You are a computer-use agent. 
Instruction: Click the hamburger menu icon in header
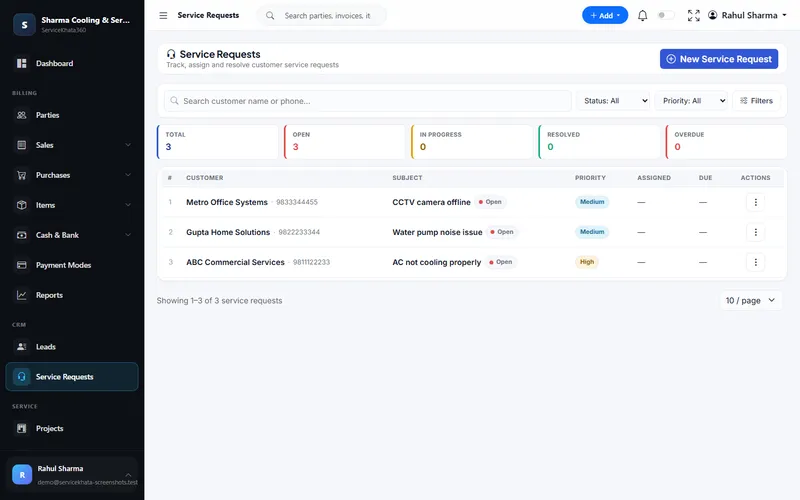[163, 15]
